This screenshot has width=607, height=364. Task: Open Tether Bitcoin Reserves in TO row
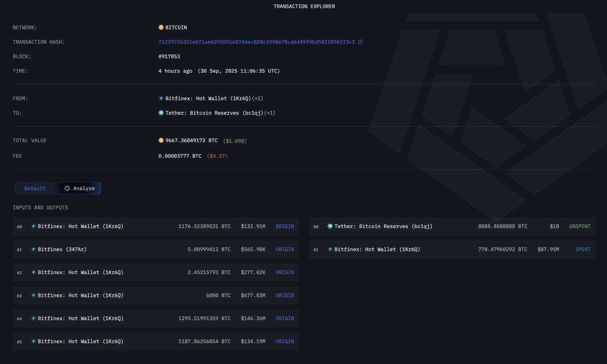pyautogui.click(x=214, y=113)
